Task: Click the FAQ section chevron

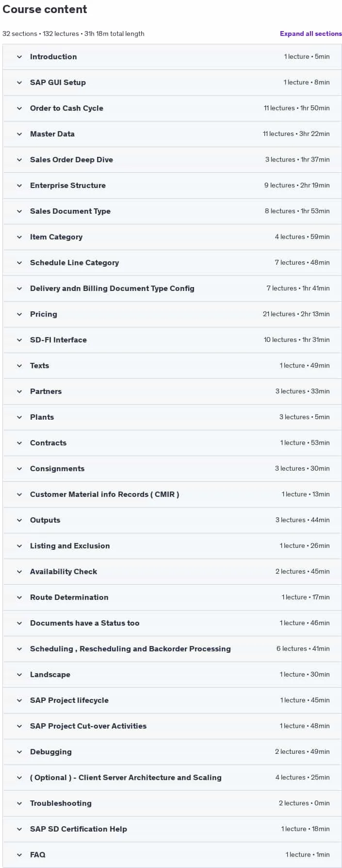Action: pyautogui.click(x=19, y=855)
